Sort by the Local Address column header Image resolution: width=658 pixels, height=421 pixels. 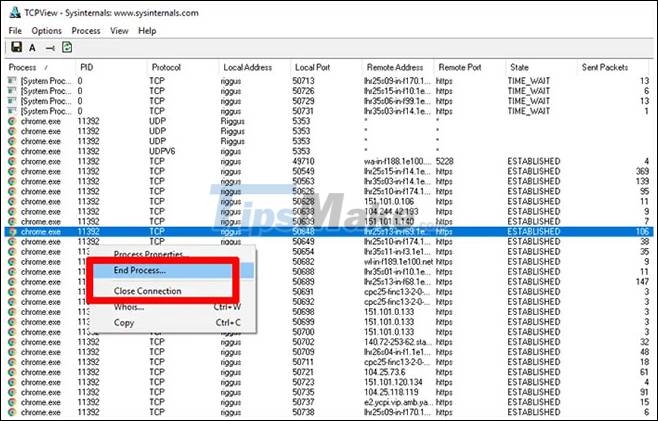(x=254, y=67)
